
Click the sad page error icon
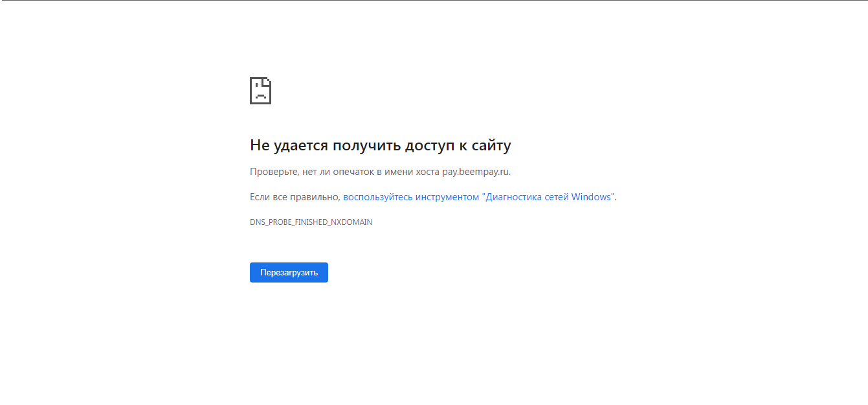[260, 91]
